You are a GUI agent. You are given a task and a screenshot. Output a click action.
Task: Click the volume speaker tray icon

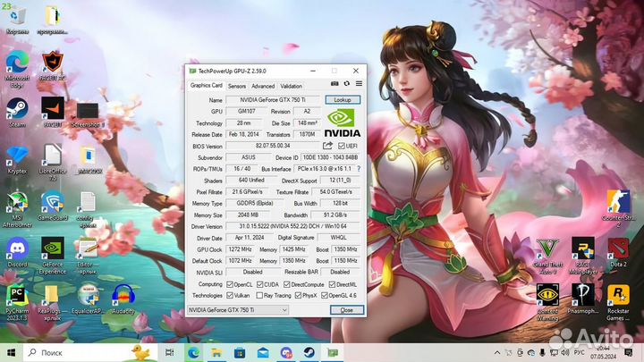(x=565, y=352)
